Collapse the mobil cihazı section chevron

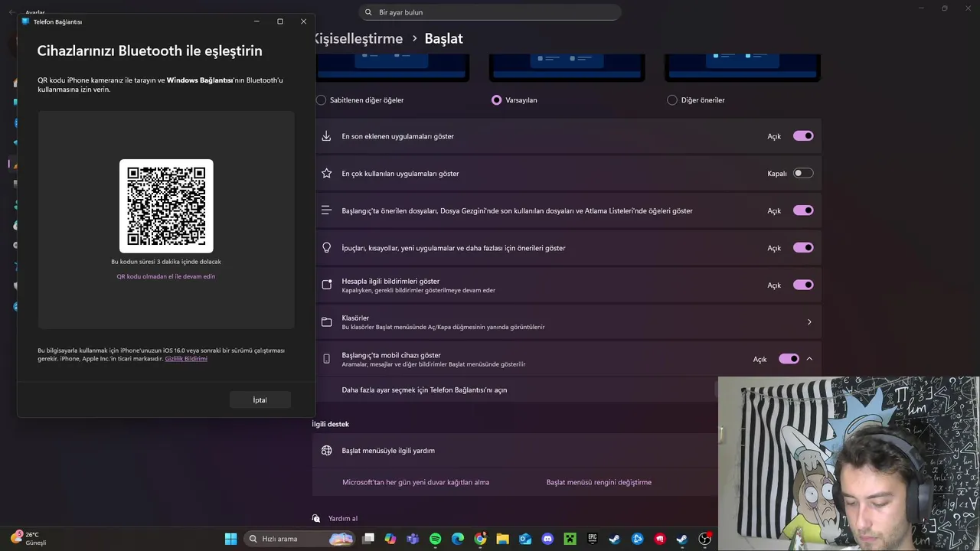(809, 359)
